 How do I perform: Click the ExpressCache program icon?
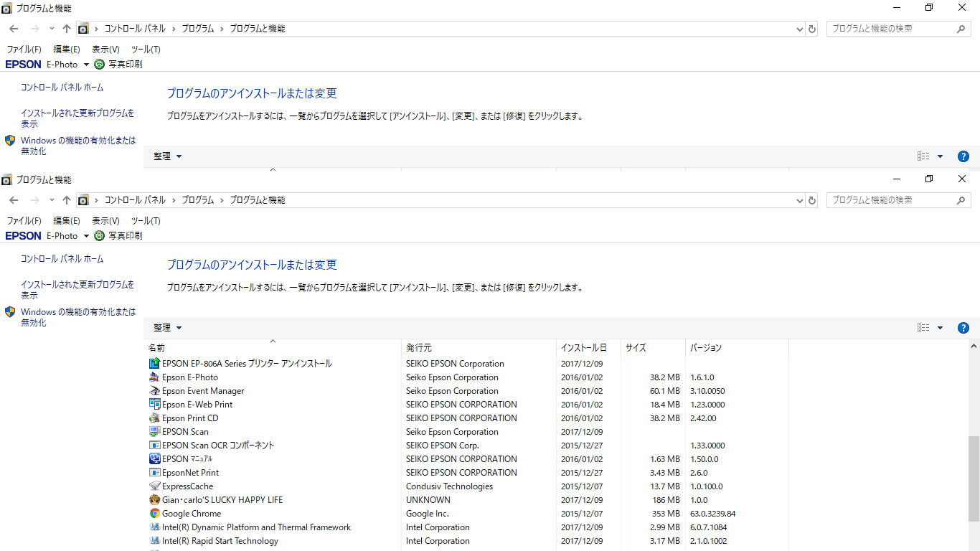coord(154,486)
